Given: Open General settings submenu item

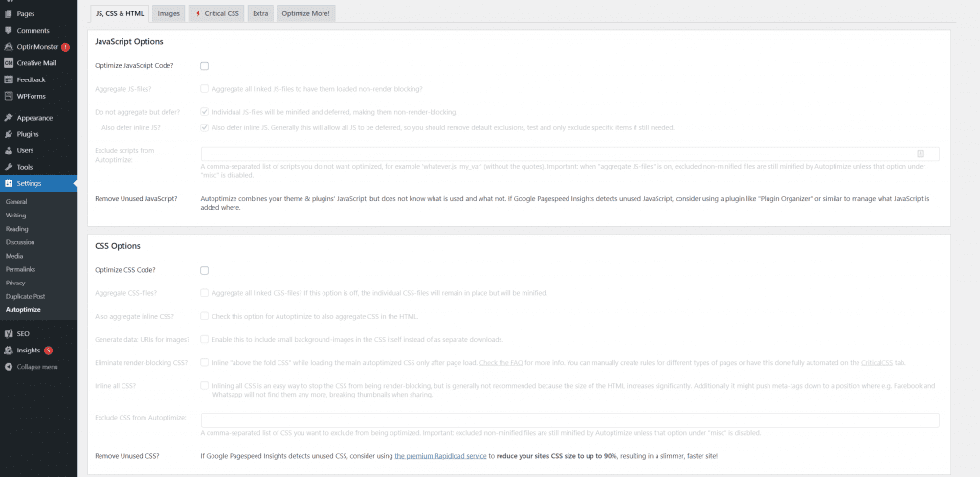Looking at the screenshot, I should (x=16, y=202).
